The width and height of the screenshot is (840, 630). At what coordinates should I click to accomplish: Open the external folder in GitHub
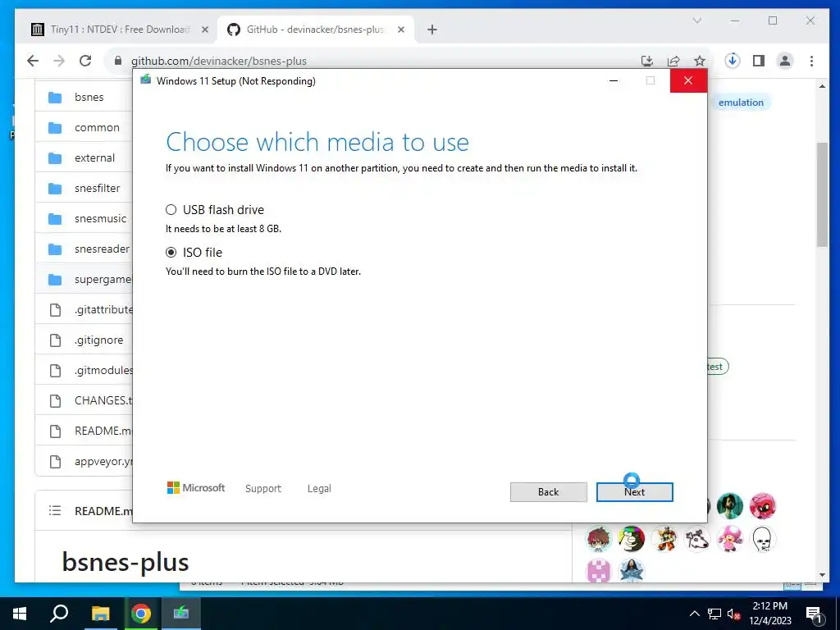click(x=95, y=158)
